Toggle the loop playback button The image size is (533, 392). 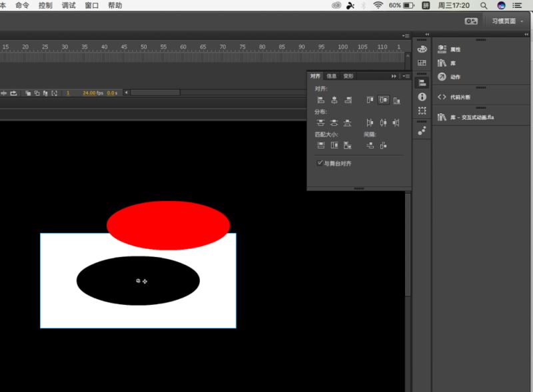point(13,93)
